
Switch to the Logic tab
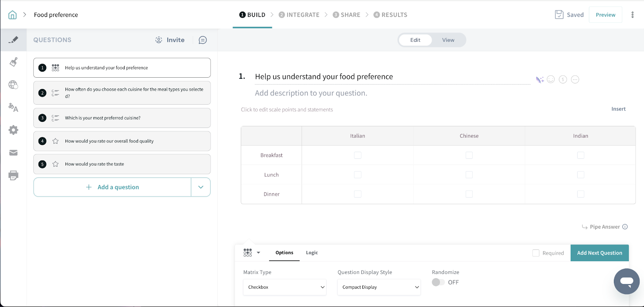[x=312, y=253]
